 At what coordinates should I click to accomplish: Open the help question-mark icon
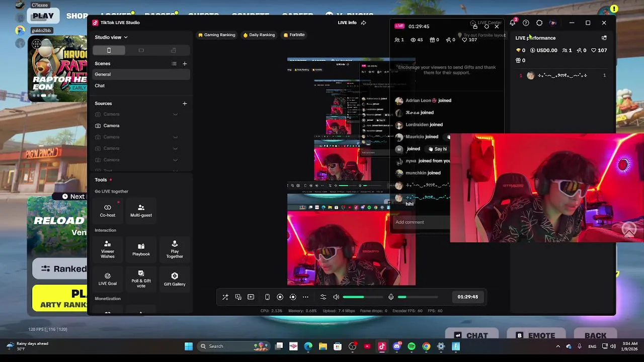point(526,23)
